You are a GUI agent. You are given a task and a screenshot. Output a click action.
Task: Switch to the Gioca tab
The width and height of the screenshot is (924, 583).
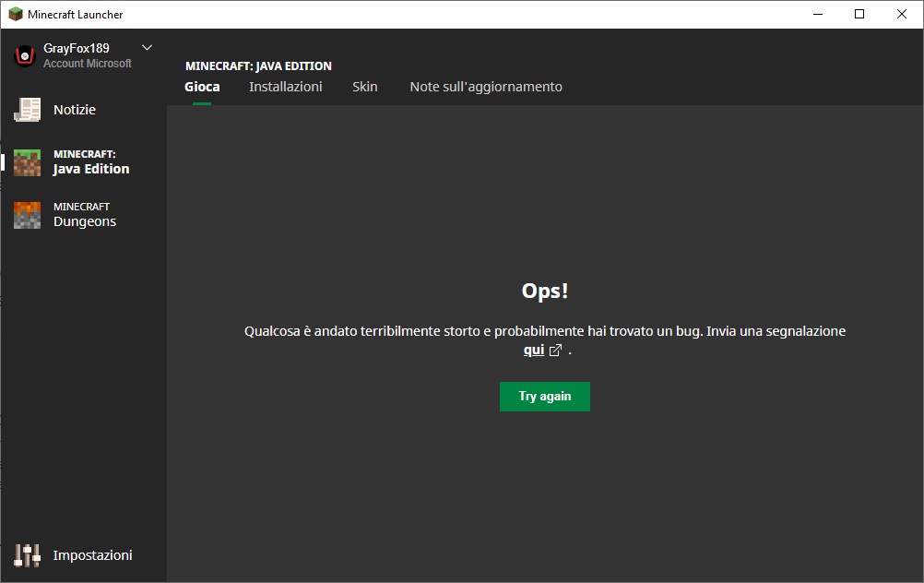pyautogui.click(x=202, y=87)
